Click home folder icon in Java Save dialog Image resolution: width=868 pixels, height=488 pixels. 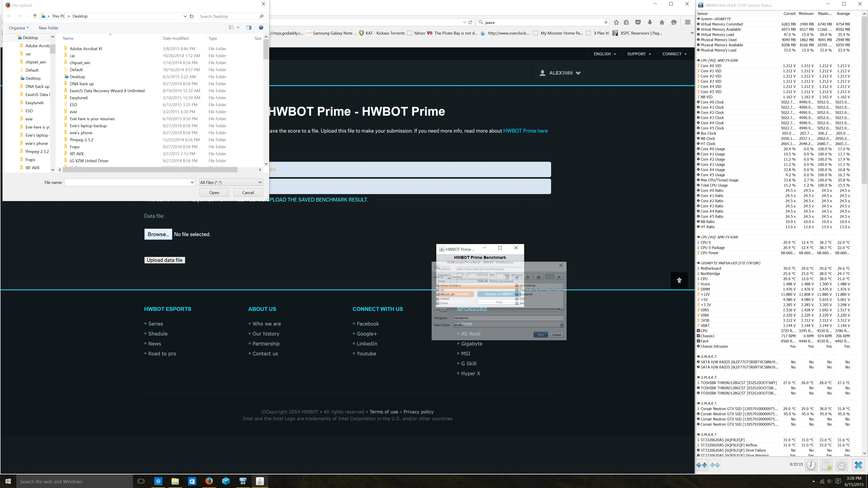click(x=528, y=277)
